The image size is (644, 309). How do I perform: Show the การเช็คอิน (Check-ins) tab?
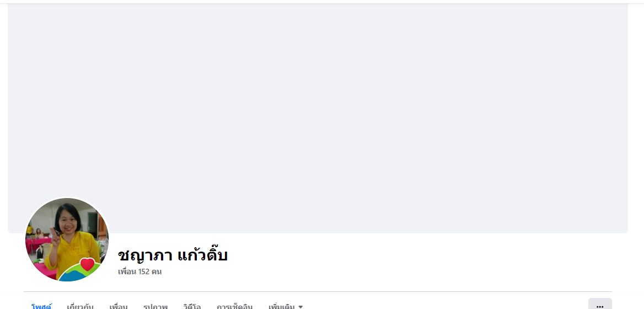(x=234, y=306)
